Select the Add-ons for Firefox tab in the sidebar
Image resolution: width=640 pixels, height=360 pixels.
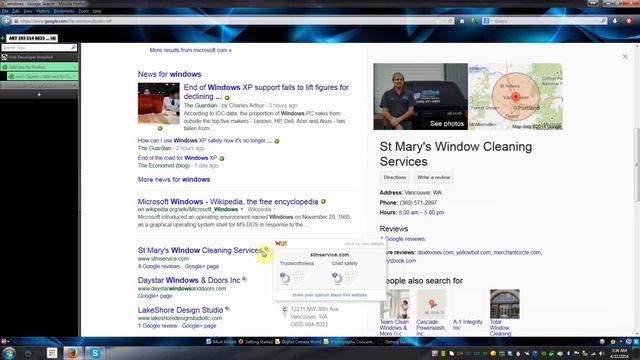pos(39,67)
